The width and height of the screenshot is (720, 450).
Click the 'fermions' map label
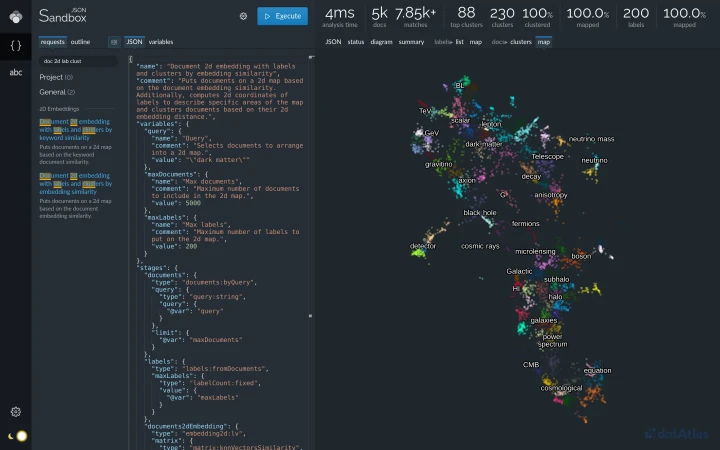(525, 224)
